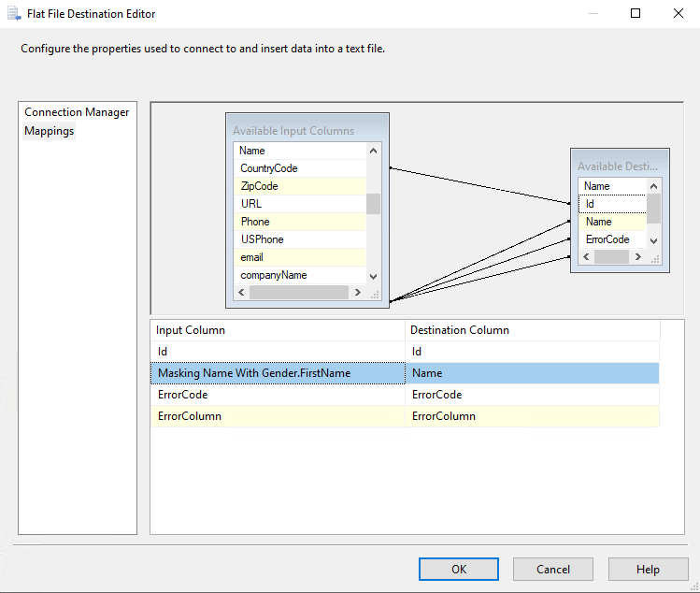The height and width of the screenshot is (593, 700).
Task: Select ErrorColumn input column mapping cell
Action: pos(278,416)
